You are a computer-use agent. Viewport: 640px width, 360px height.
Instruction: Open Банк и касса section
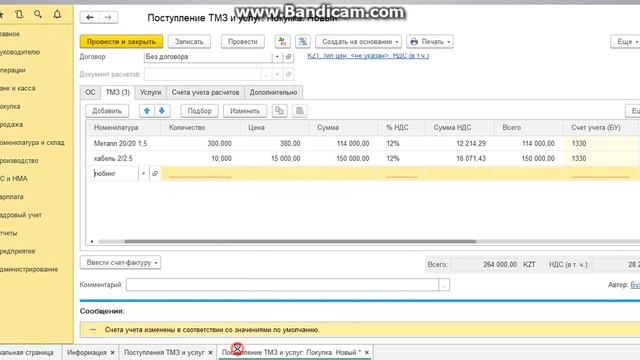18,88
